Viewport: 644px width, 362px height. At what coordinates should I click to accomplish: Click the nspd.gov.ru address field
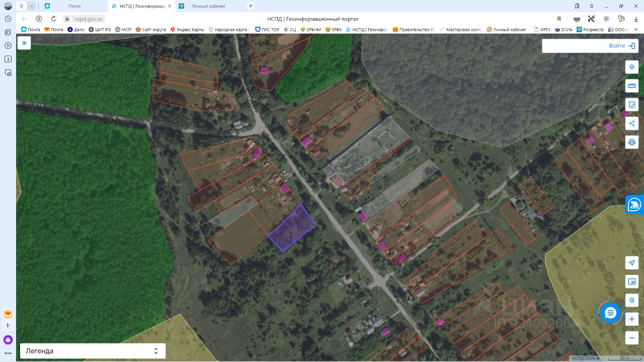click(88, 19)
